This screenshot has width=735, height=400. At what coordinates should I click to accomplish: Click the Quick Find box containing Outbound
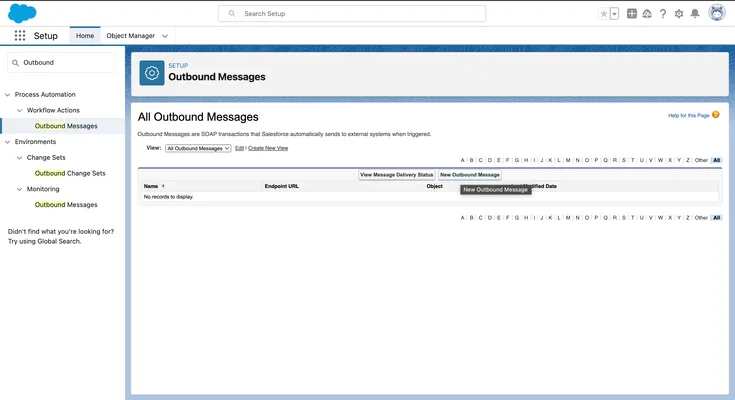61,62
